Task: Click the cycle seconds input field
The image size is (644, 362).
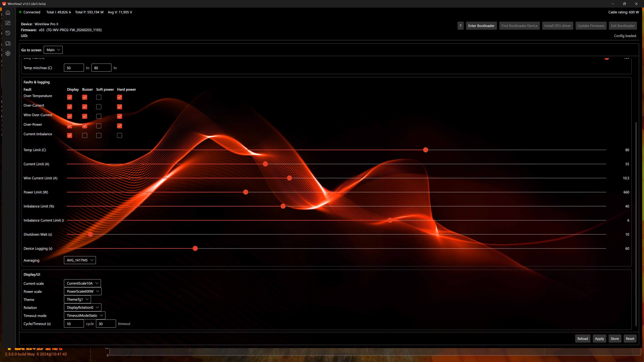Action: (74, 324)
